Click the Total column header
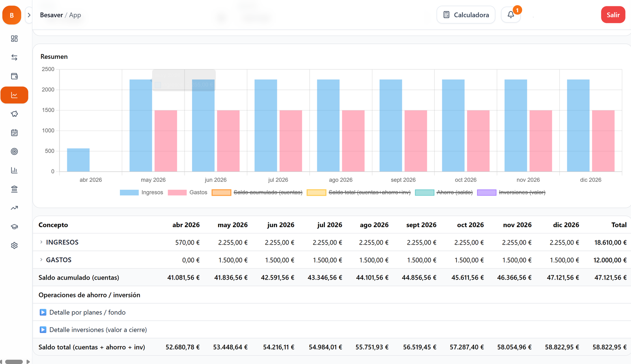631x364 pixels. coord(619,225)
